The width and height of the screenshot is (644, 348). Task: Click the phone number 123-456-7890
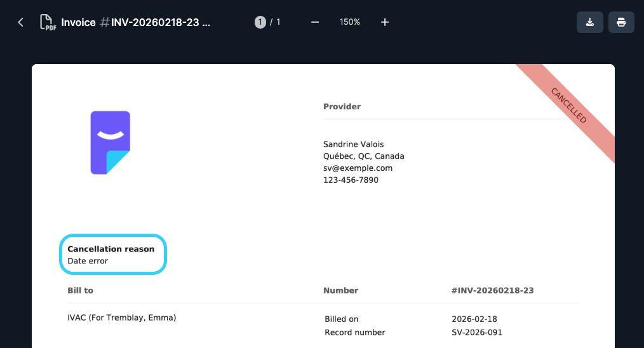click(351, 180)
